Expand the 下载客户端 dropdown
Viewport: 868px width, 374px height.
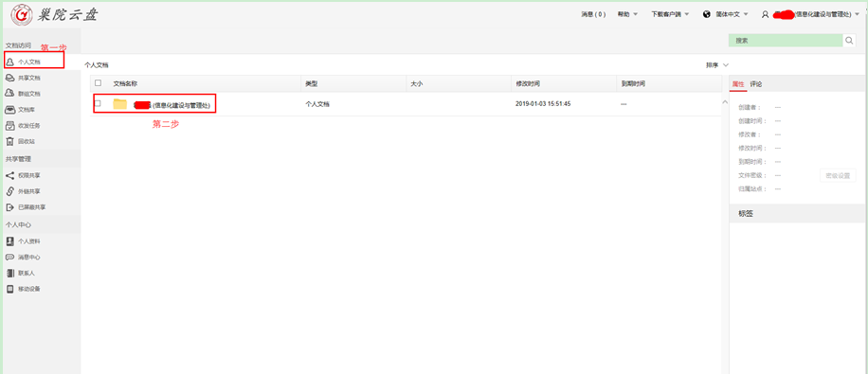(x=670, y=14)
